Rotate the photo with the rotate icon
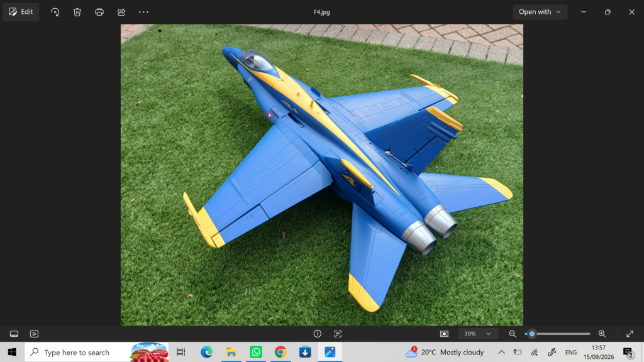The height and width of the screenshot is (362, 644). pos(55,12)
